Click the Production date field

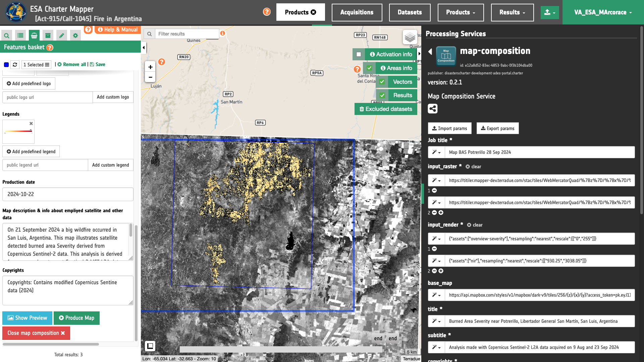point(68,194)
